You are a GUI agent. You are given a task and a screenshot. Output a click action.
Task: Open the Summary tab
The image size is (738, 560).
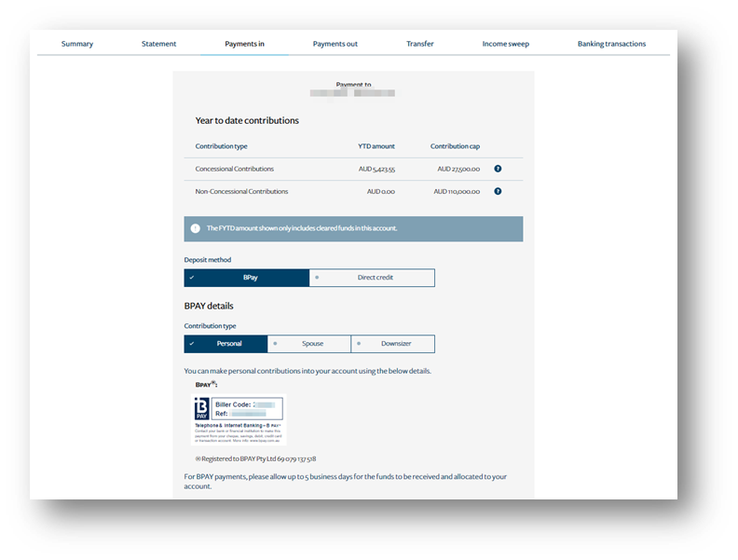[x=77, y=44]
